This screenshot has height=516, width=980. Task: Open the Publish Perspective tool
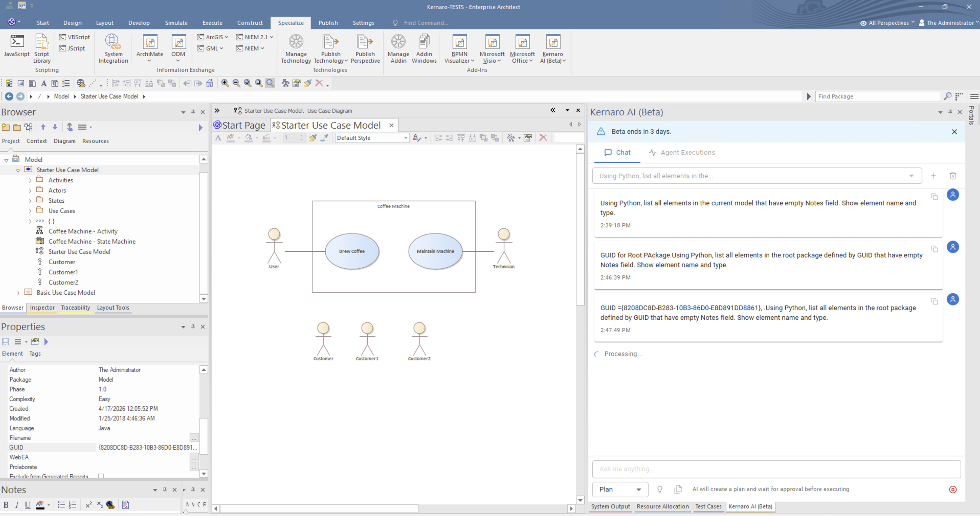(365, 48)
